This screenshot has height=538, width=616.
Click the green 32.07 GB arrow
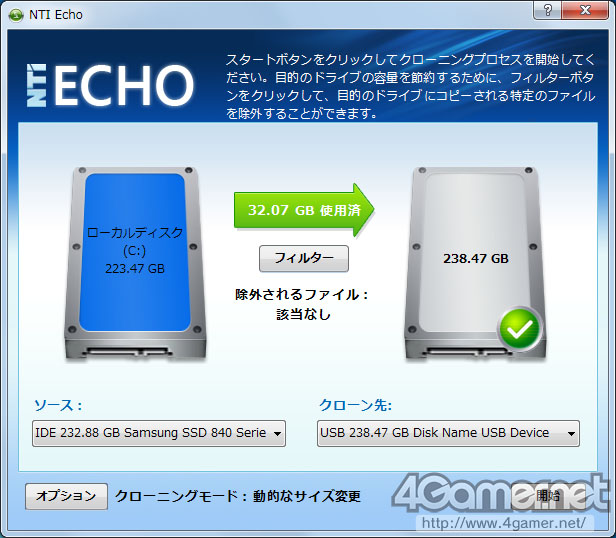click(x=304, y=210)
